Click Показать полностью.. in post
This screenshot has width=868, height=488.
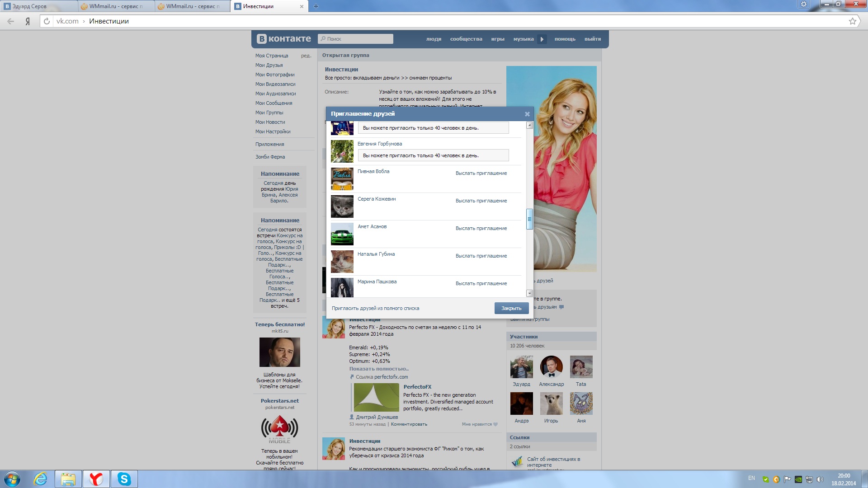(379, 369)
